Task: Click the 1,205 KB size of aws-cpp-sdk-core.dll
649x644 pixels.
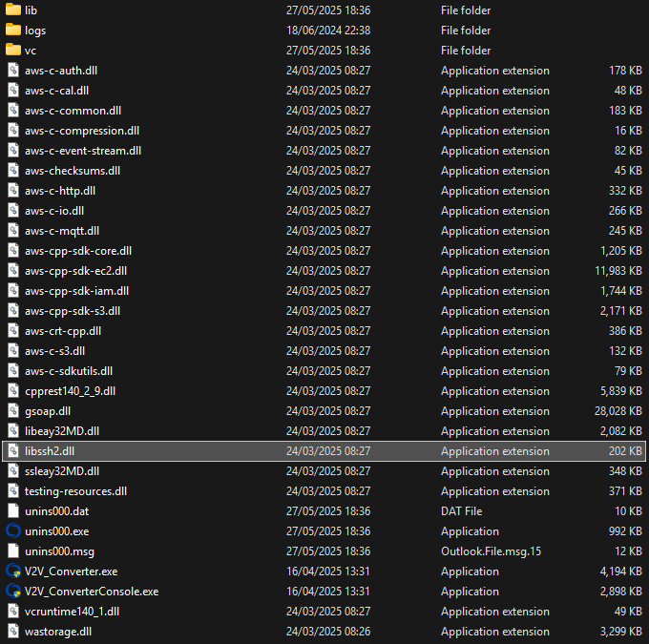Action: 621,250
